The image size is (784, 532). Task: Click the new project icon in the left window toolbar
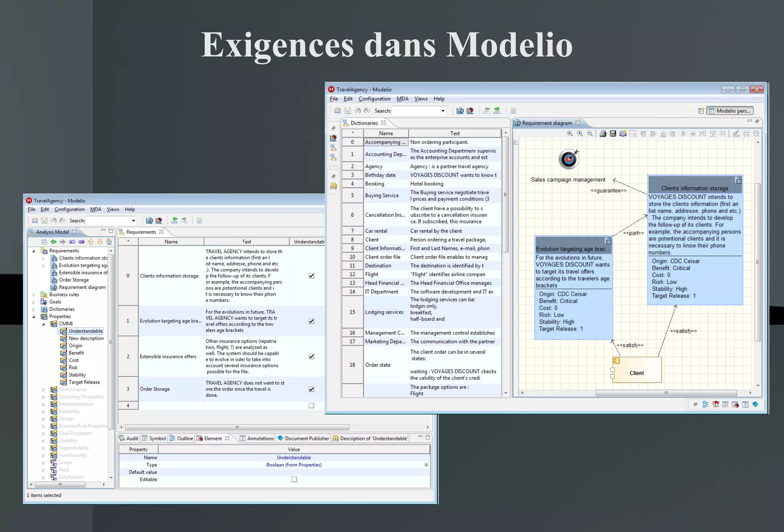[x=35, y=220]
